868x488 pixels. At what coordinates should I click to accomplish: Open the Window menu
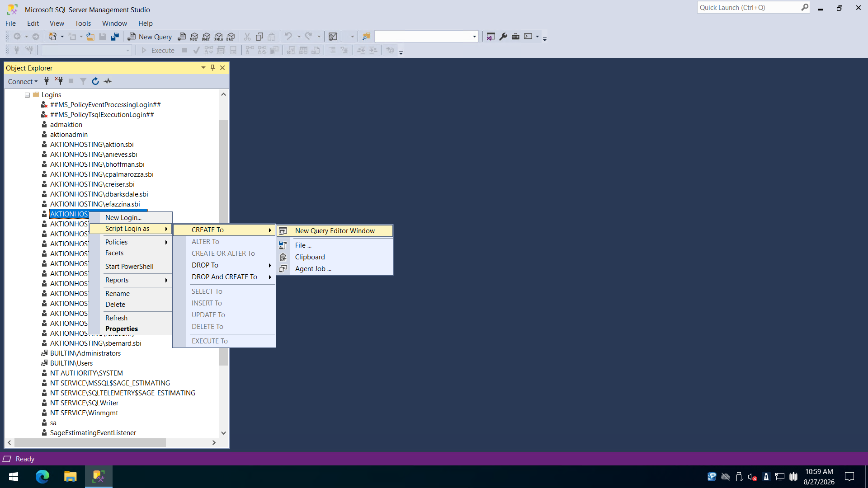point(114,23)
